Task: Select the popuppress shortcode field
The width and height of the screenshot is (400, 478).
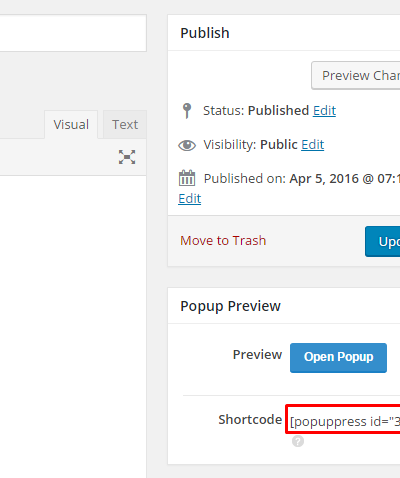Action: [343, 419]
